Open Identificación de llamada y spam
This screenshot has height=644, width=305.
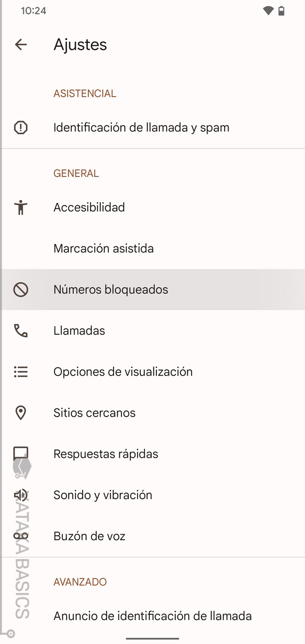[x=141, y=128]
